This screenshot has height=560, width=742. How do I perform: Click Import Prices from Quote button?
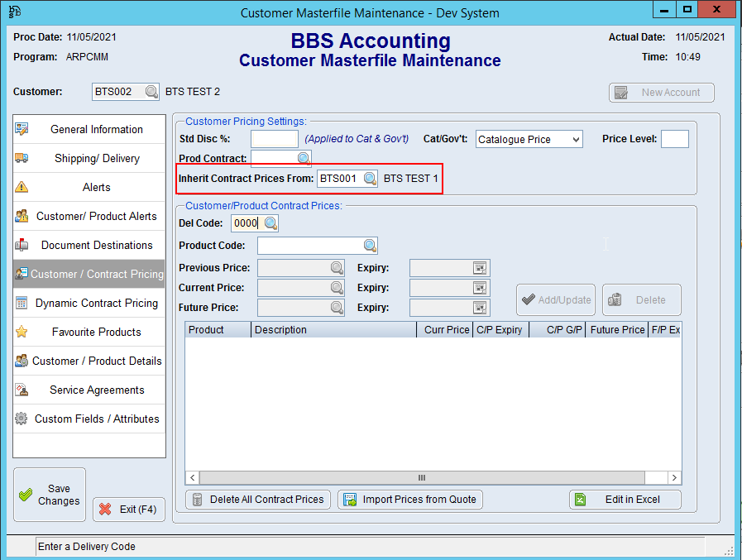(x=410, y=500)
